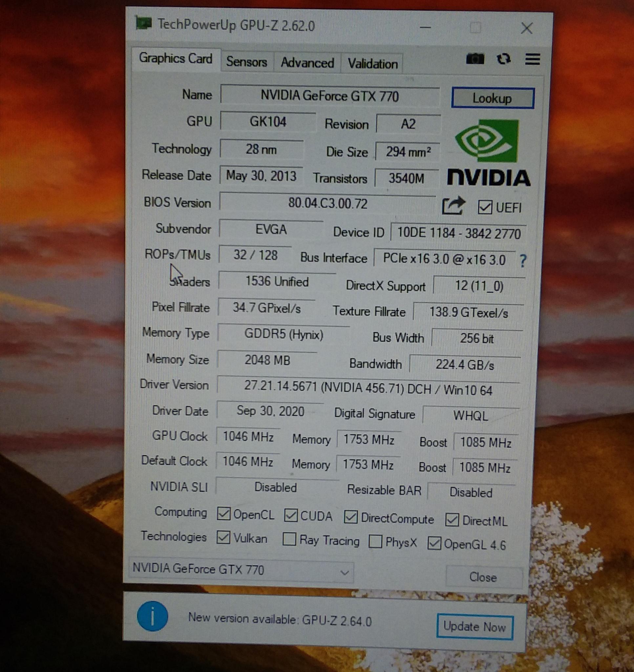This screenshot has width=634, height=672.
Task: Switch to the Advanced tab
Action: pos(307,63)
